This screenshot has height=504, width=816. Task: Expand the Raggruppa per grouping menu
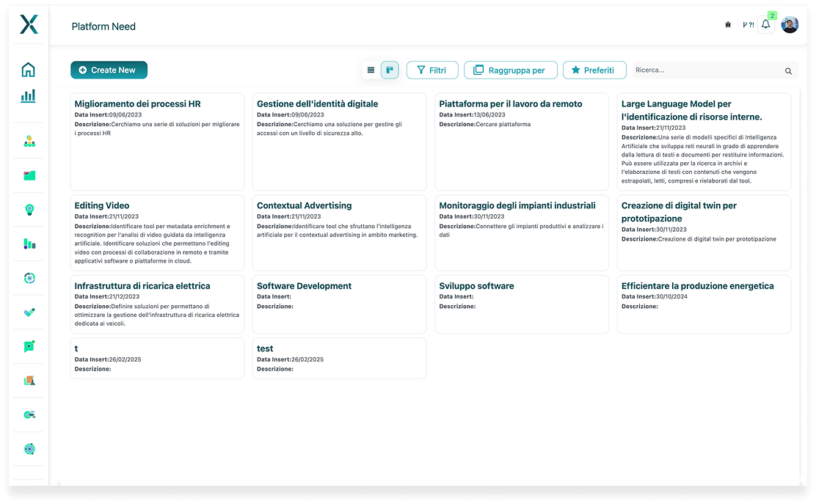[510, 70]
